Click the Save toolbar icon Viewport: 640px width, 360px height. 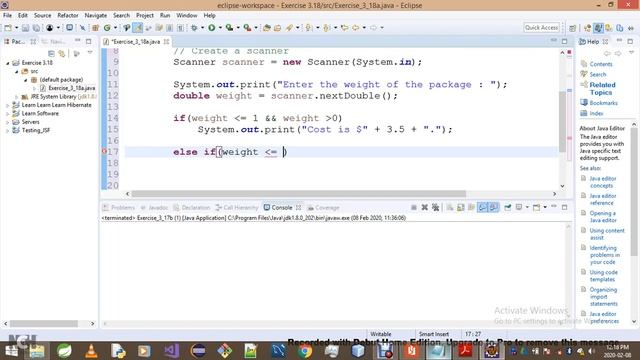[x=25, y=28]
